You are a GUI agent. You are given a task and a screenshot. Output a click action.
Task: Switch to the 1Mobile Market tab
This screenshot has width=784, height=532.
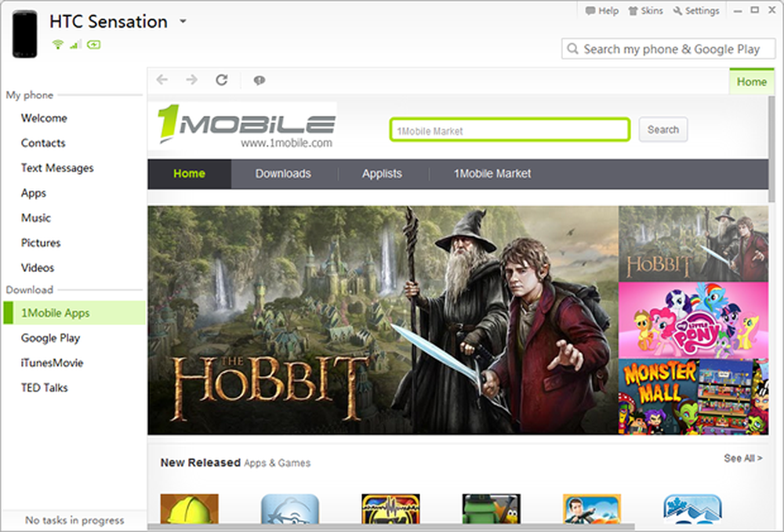pyautogui.click(x=492, y=174)
